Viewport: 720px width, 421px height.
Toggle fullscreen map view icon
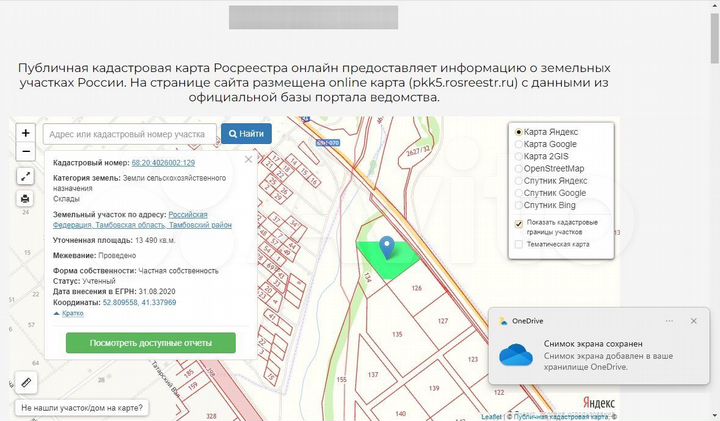(x=25, y=176)
